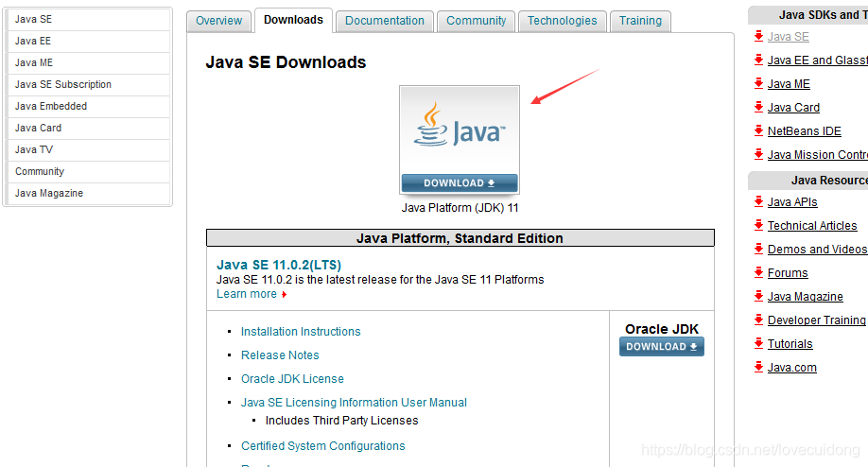Open the Overview tab

coord(218,21)
